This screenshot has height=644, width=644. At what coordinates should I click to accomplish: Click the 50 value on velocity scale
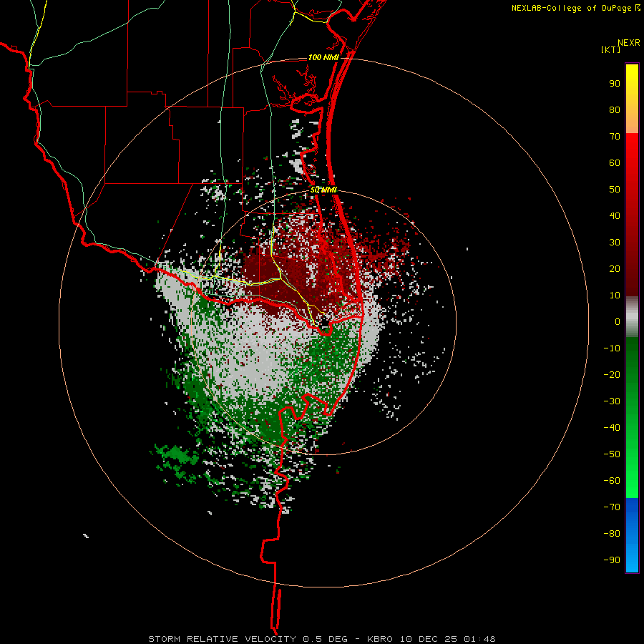click(615, 190)
